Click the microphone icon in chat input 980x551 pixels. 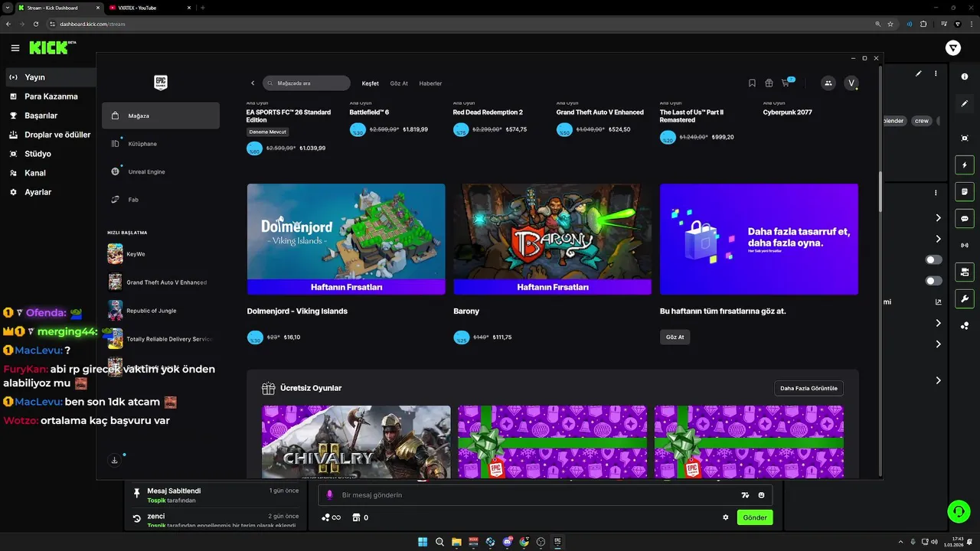coord(330,495)
